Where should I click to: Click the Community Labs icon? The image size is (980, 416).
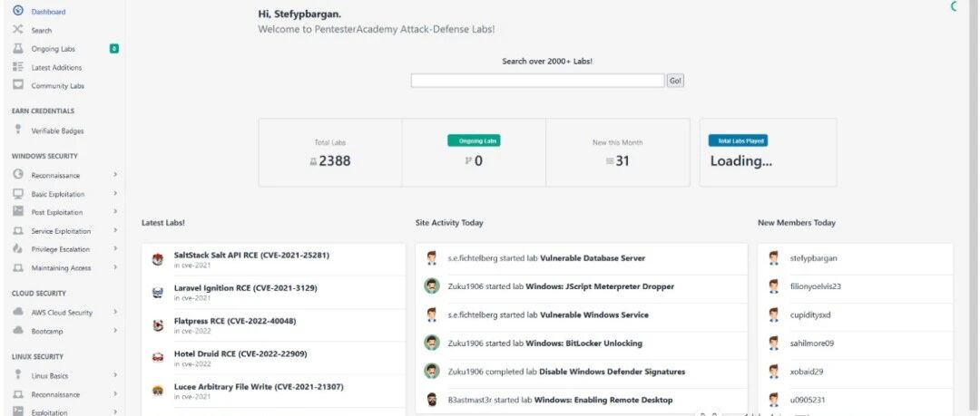[x=18, y=85]
